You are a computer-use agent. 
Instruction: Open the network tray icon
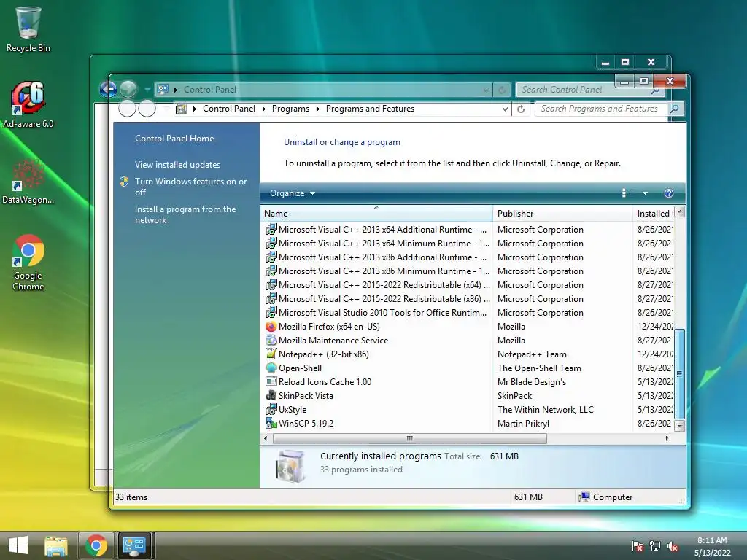655,545
